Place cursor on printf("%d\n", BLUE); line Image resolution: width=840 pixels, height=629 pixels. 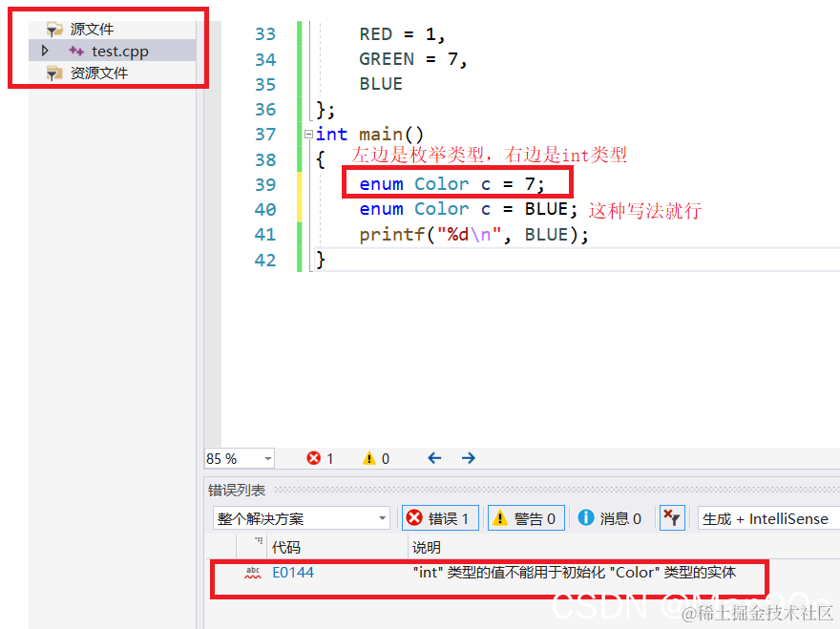473,235
